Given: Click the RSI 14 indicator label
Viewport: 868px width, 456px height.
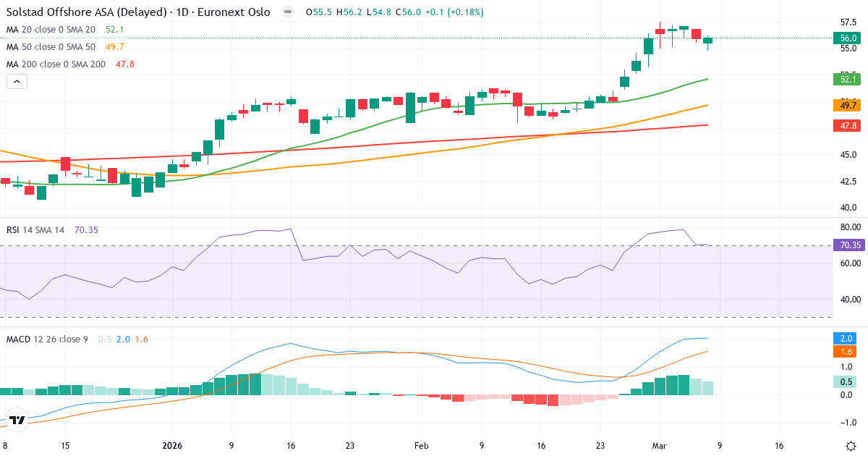Looking at the screenshot, I should [35, 230].
